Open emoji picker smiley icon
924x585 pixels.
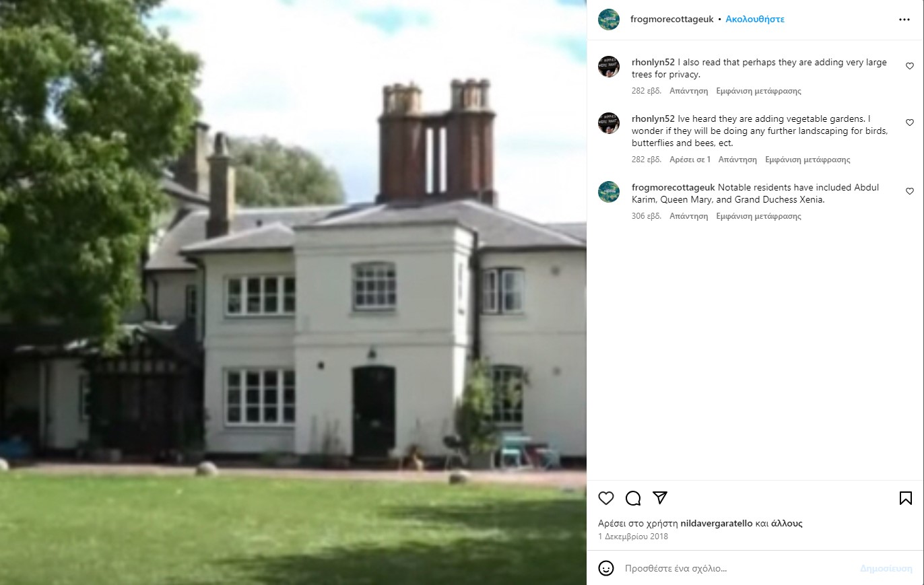[606, 568]
